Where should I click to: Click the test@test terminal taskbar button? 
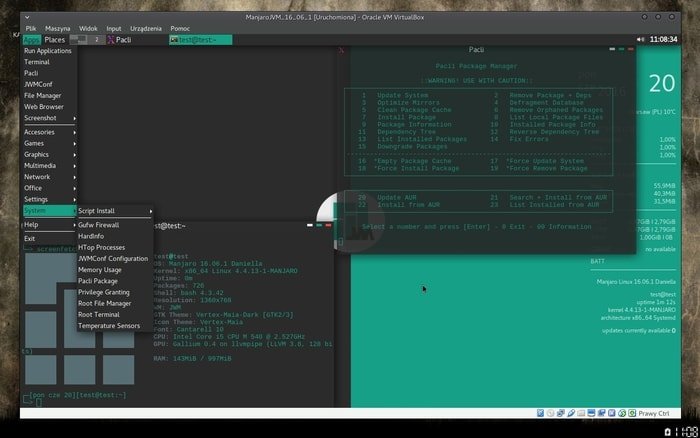coord(200,40)
